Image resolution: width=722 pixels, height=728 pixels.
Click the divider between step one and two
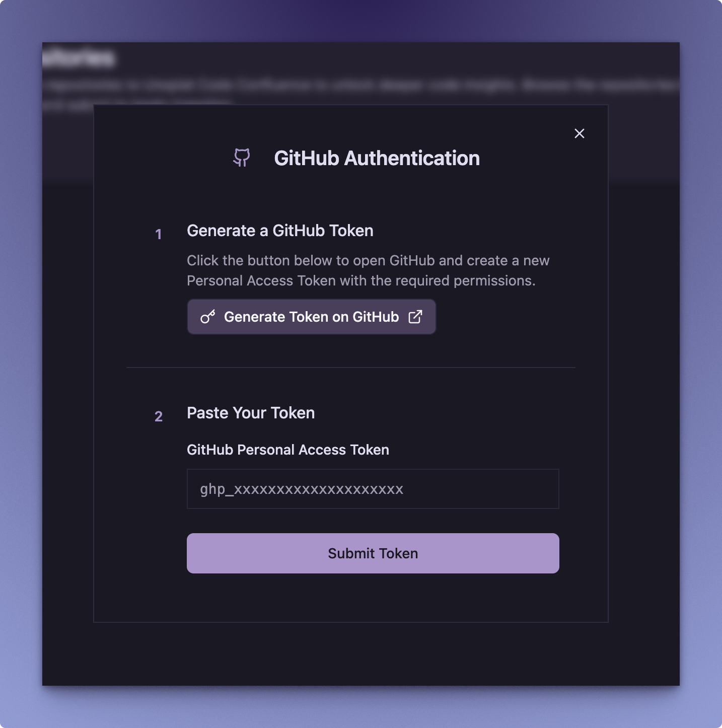[351, 368]
